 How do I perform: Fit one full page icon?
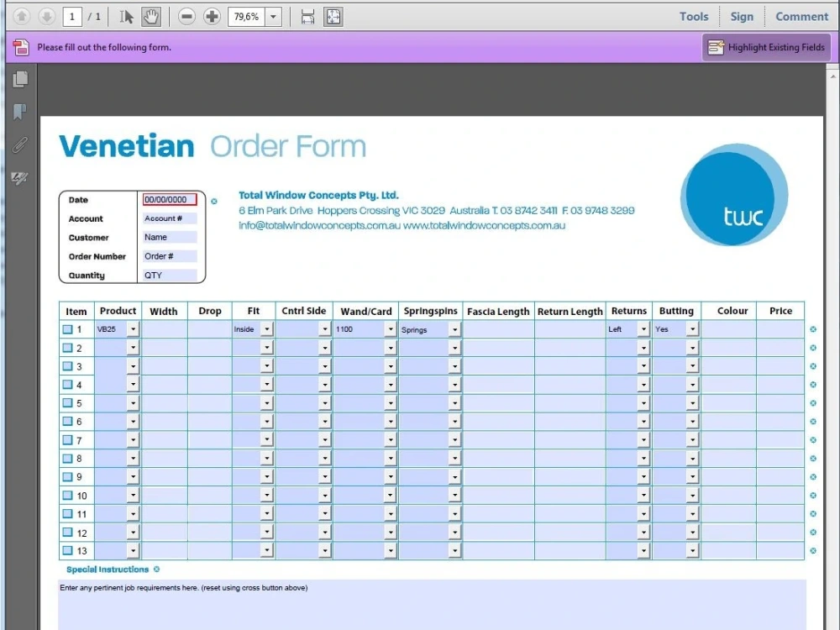[x=333, y=17]
